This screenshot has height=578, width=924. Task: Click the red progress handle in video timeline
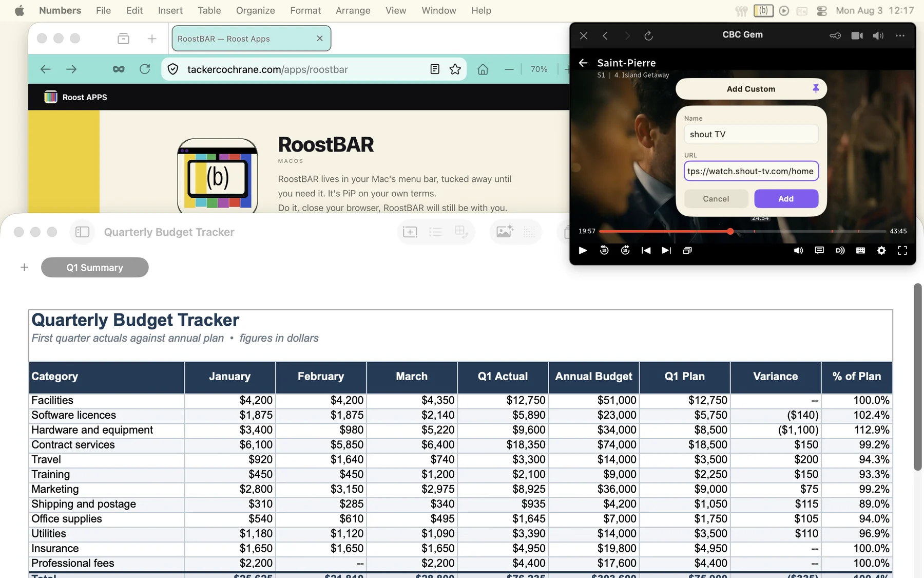coord(730,231)
